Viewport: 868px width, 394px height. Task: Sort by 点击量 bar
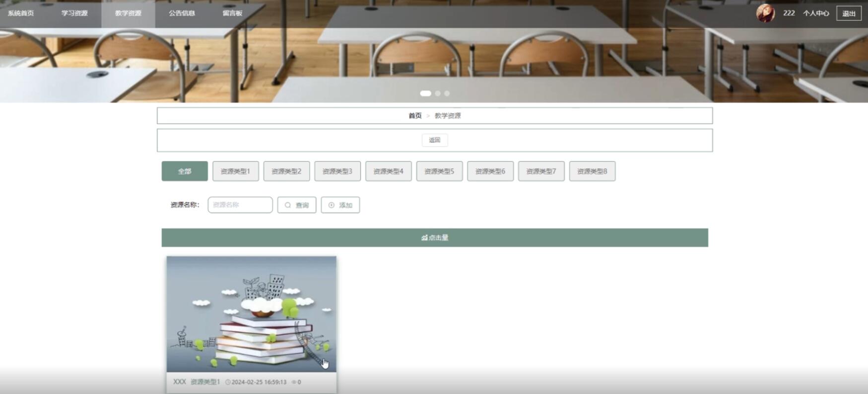(435, 237)
